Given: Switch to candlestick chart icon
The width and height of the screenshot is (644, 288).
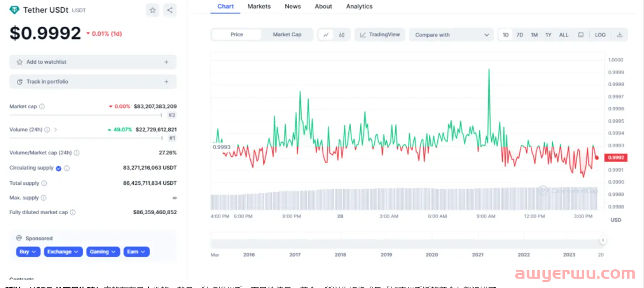Looking at the screenshot, I should [x=342, y=35].
